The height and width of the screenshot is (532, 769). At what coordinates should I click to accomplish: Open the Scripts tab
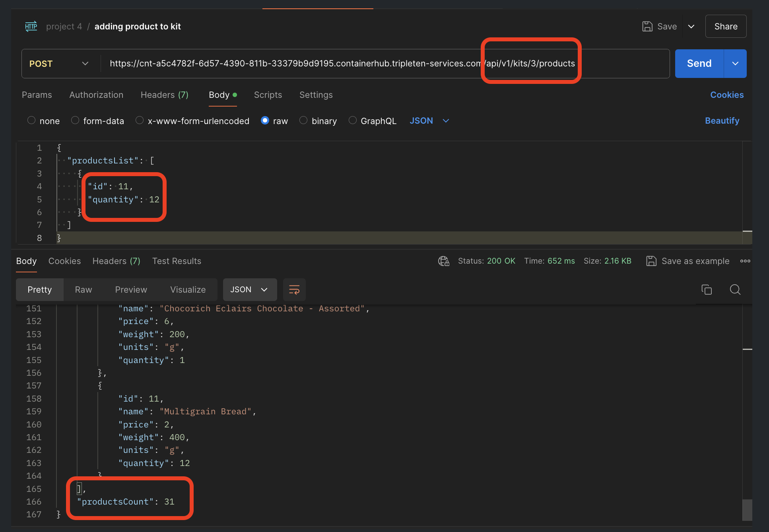[268, 95]
